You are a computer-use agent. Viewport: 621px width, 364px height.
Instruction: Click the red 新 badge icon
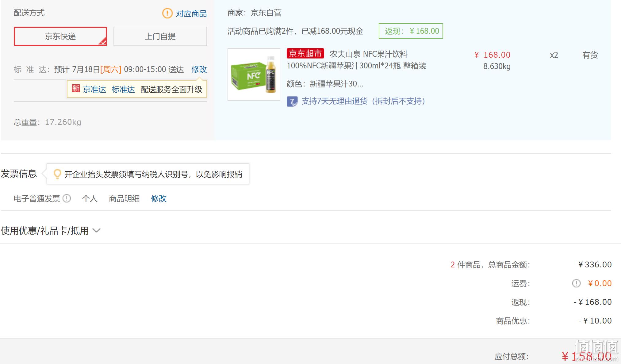coord(76,89)
